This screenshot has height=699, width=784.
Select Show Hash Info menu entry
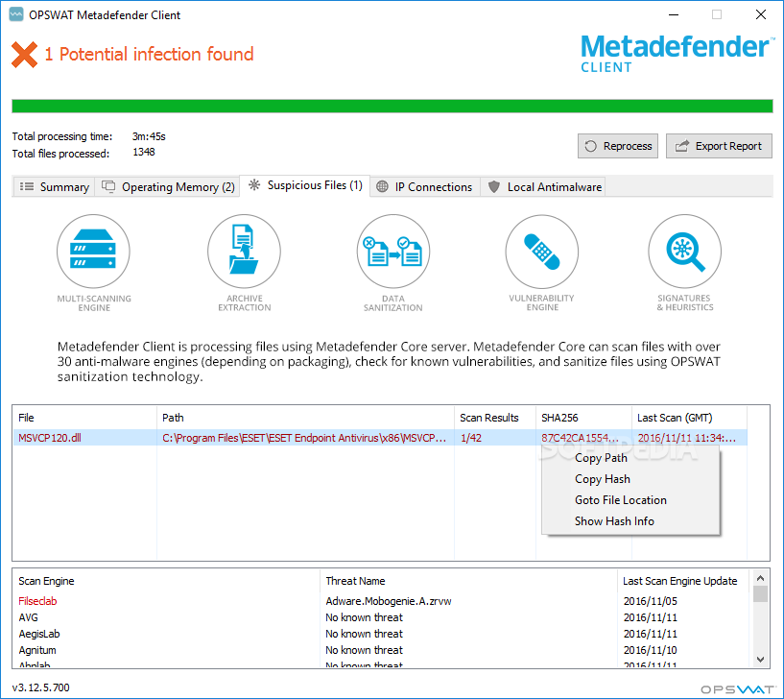pyautogui.click(x=631, y=520)
